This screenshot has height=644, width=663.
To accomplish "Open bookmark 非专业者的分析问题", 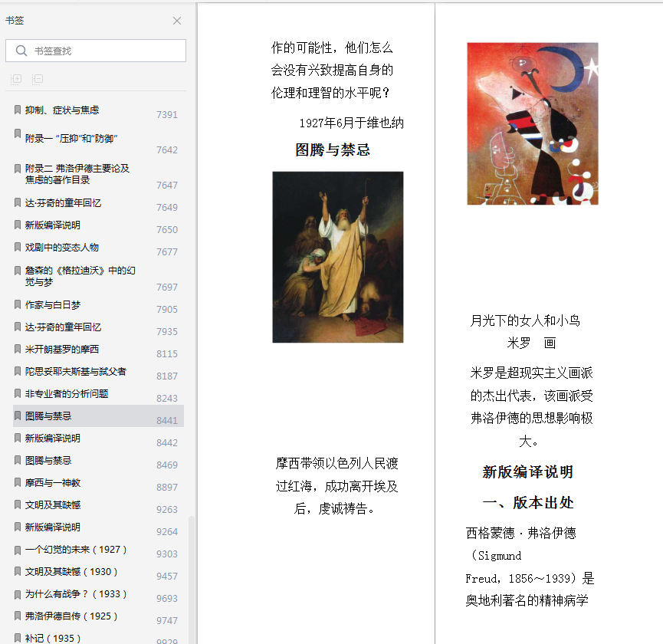I will pos(67,393).
